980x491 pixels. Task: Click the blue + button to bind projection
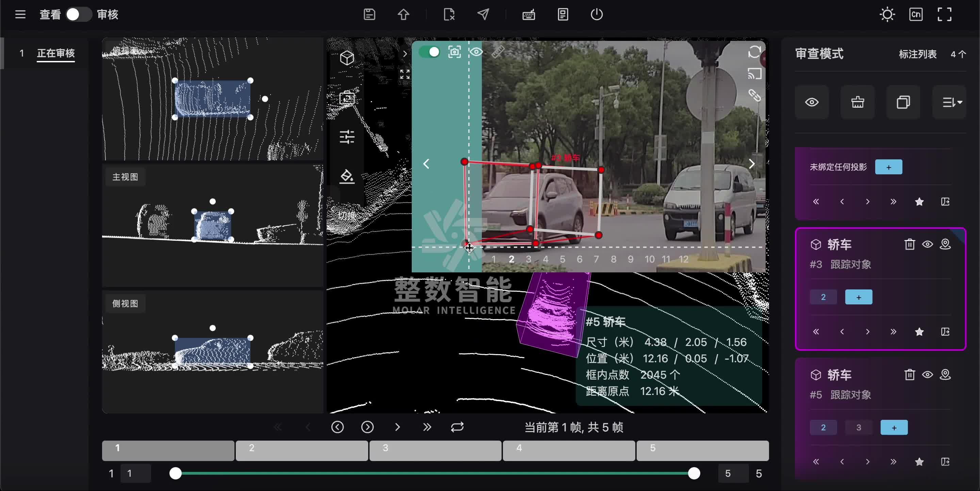click(x=889, y=167)
